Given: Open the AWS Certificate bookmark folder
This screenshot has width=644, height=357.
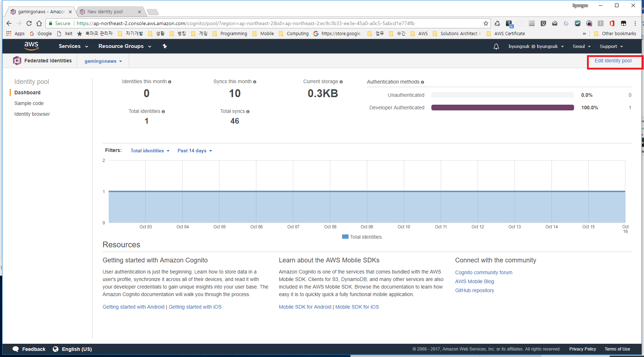Looking at the screenshot, I should coord(506,33).
